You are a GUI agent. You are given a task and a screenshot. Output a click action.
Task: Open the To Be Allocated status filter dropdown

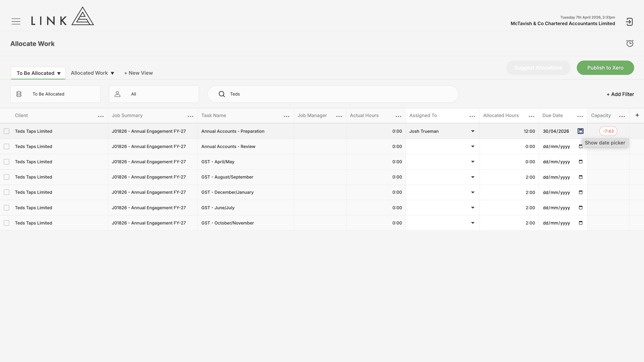pos(55,94)
